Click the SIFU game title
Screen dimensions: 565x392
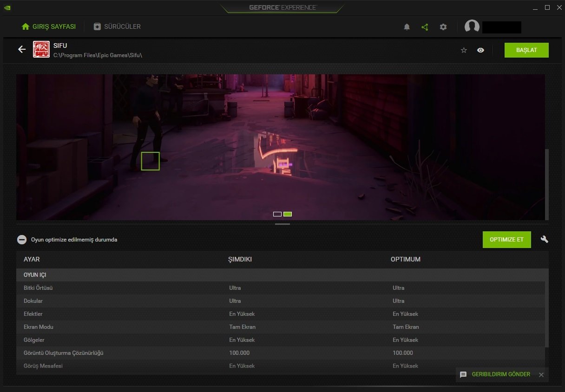(60, 46)
